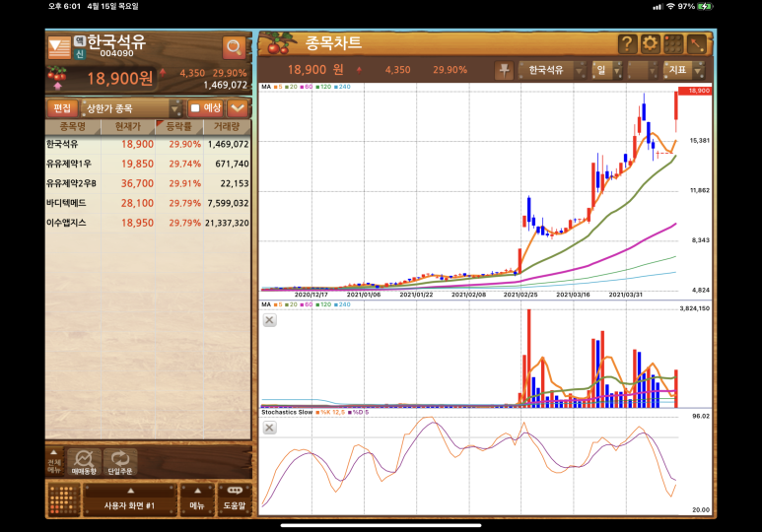Open the 도움말 help button

tap(235, 499)
